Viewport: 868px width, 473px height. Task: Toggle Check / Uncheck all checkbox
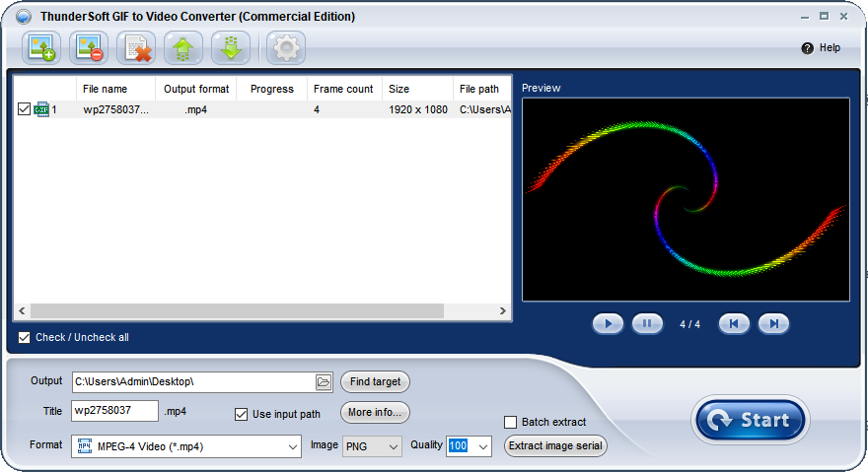point(25,337)
